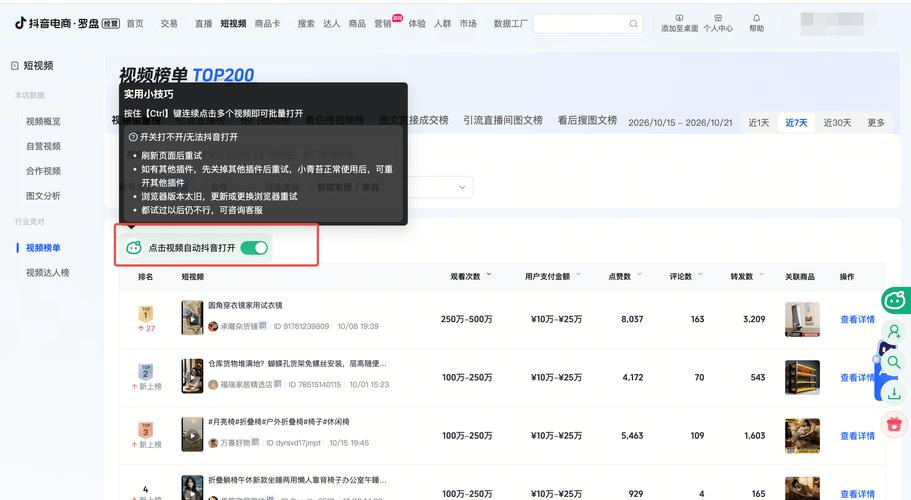911x500 pixels.
Task: Open the date range 2026/10/15 picker
Action: pos(680,123)
